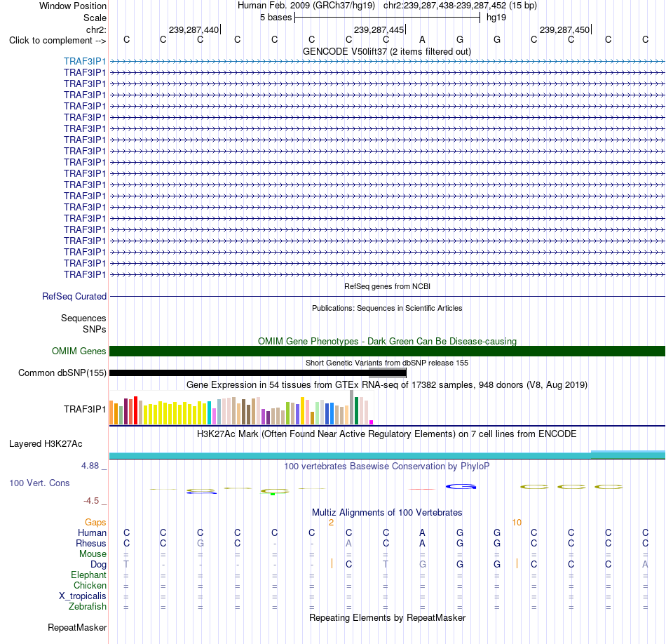The width and height of the screenshot is (666, 644).
Task: Open 'Short Genetic Variants from dbSNP release 155' title
Action: (387, 363)
